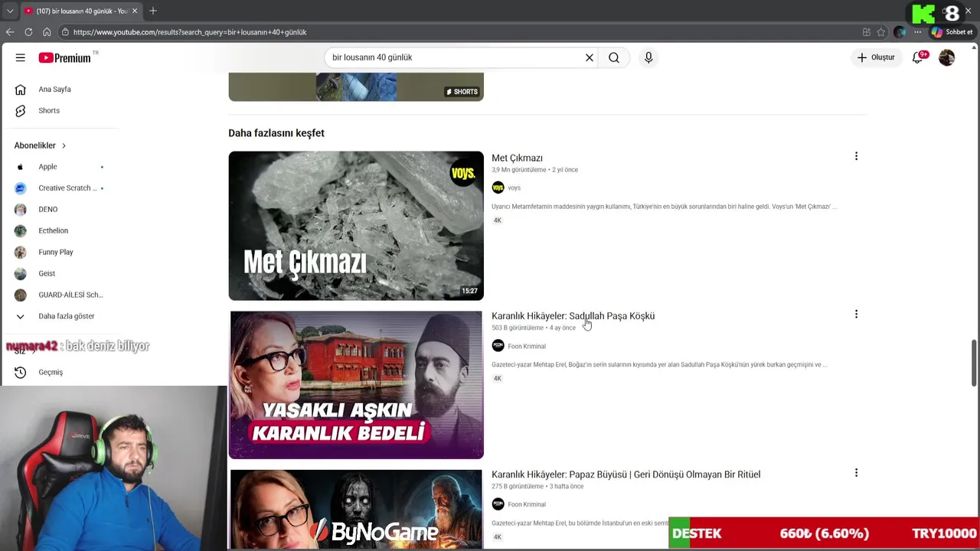
Task: Open browser three-dot menu
Action: pyautogui.click(x=917, y=32)
